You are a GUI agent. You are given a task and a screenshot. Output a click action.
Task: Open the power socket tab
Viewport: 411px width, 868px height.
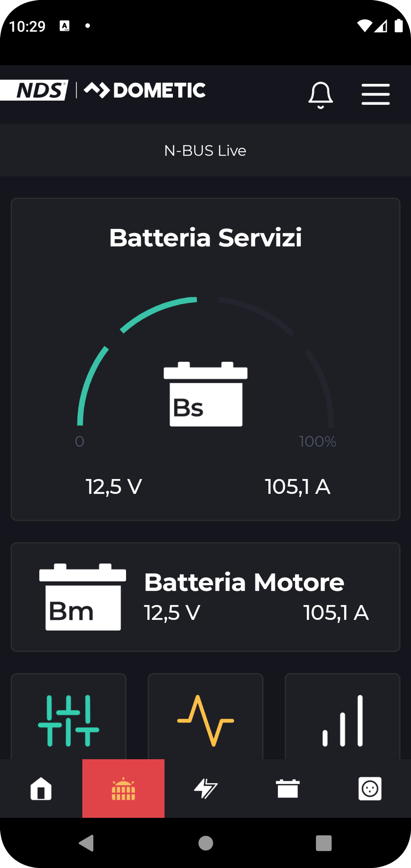(370, 788)
